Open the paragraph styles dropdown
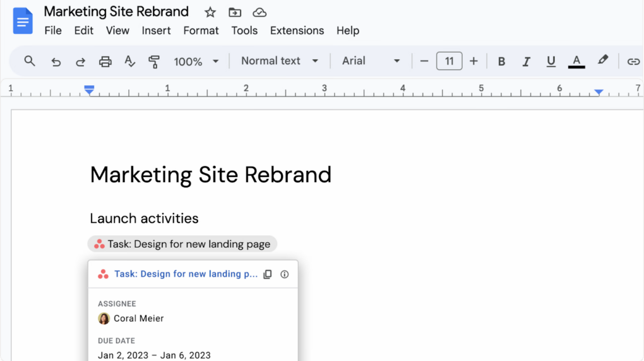The height and width of the screenshot is (361, 644). pyautogui.click(x=279, y=61)
